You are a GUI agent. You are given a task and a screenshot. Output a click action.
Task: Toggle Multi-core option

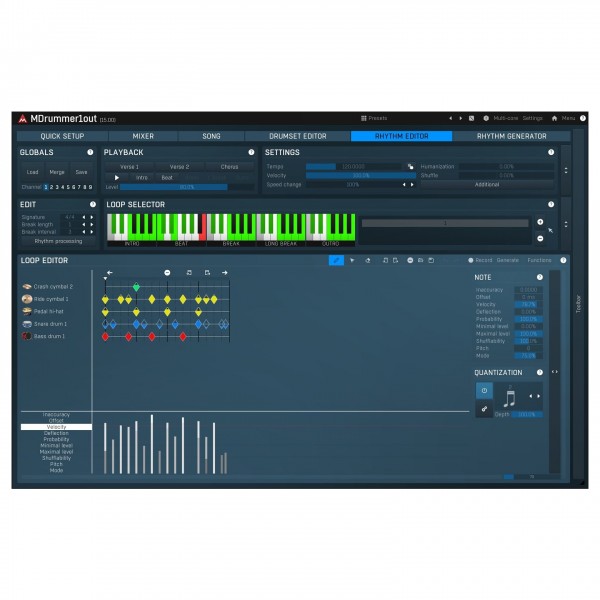[501, 118]
